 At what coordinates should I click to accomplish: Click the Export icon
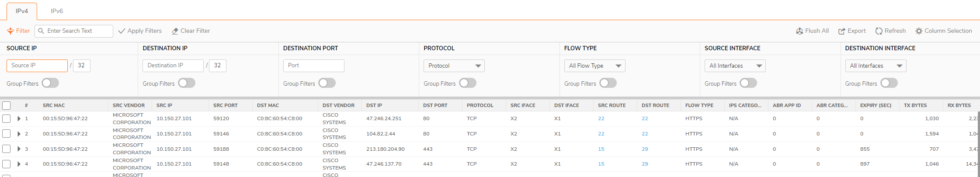(x=842, y=31)
